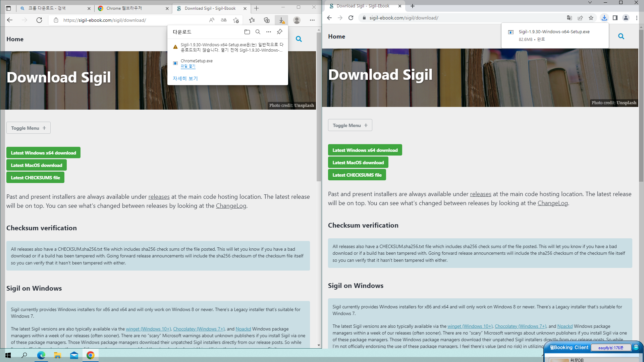Click search icon in Edge downloads panel
The image size is (644, 362).
coord(258,32)
